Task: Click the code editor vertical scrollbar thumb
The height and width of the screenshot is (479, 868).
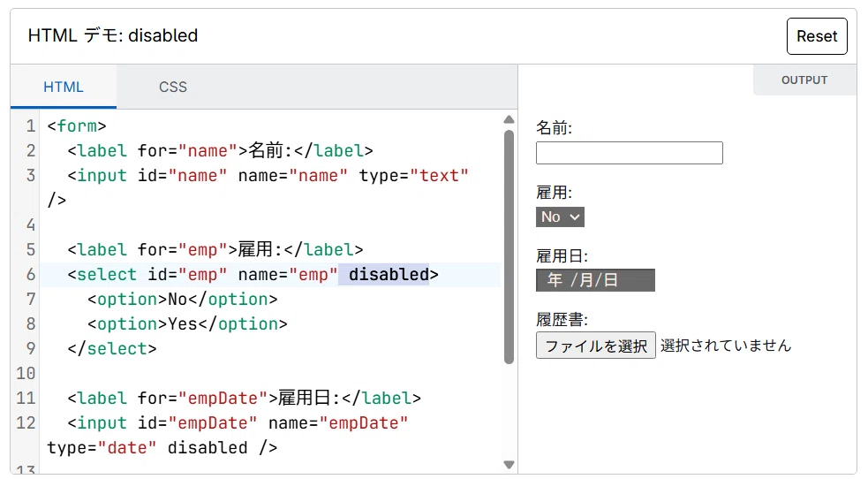Action: 509,247
